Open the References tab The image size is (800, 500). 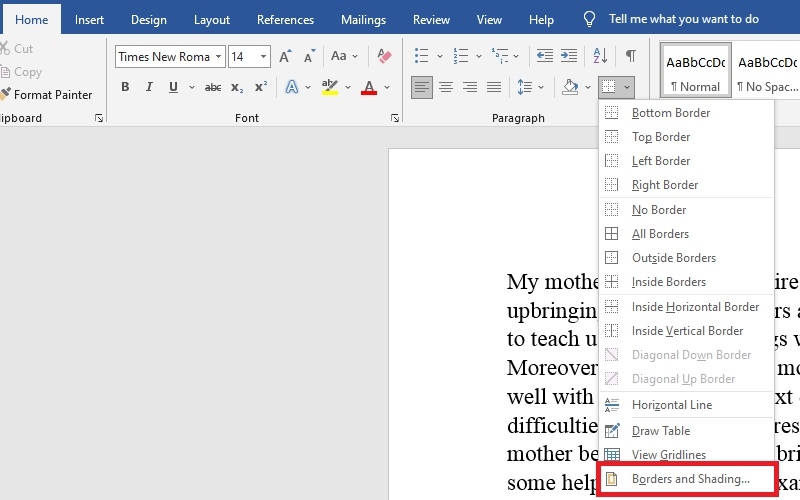pyautogui.click(x=285, y=20)
